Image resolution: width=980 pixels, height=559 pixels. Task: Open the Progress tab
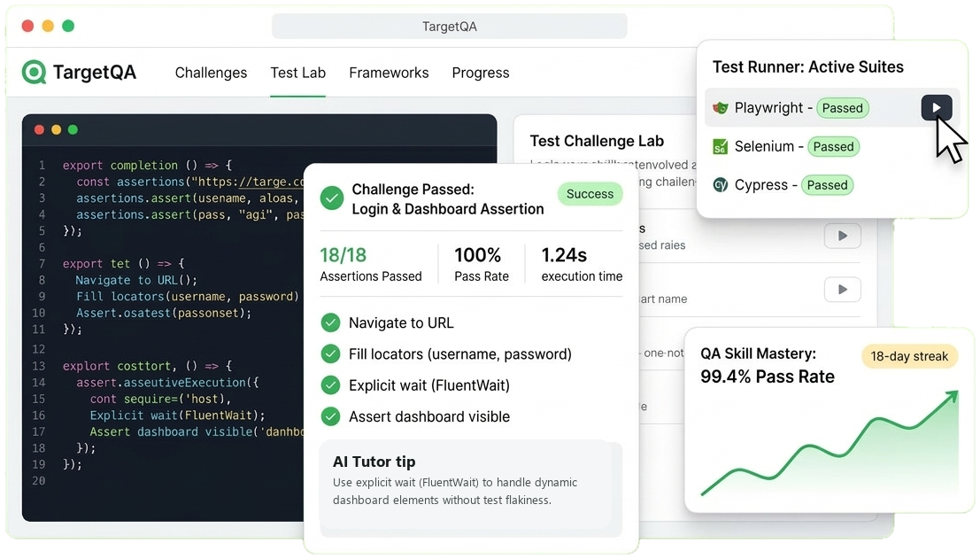point(480,74)
